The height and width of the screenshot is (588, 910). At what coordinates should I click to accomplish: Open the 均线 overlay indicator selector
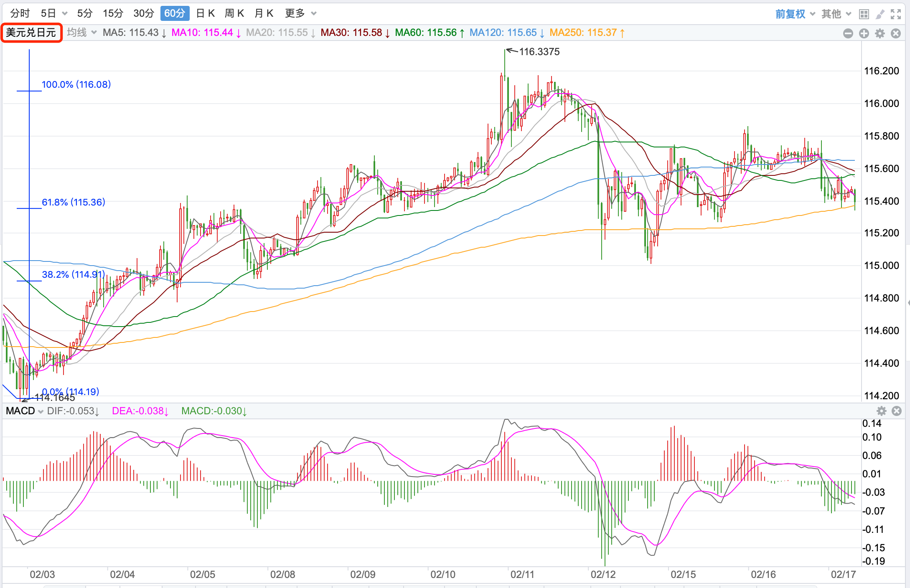pyautogui.click(x=81, y=33)
